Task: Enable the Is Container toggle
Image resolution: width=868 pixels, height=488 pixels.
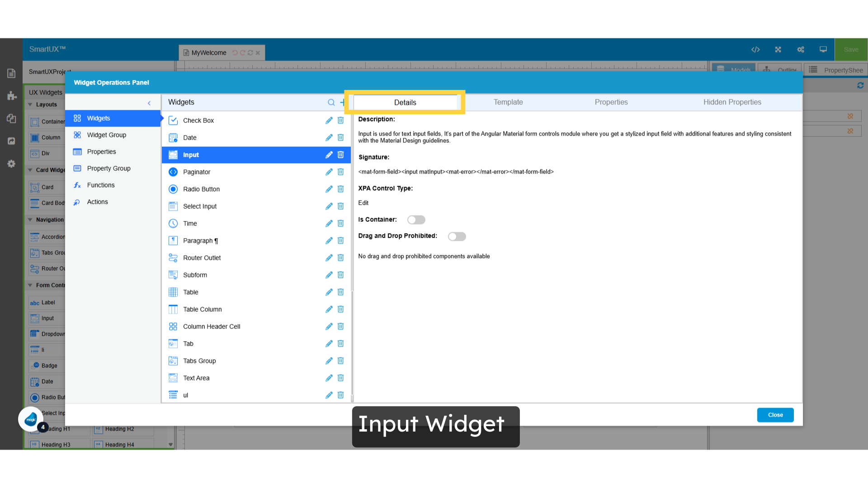Action: (x=416, y=220)
